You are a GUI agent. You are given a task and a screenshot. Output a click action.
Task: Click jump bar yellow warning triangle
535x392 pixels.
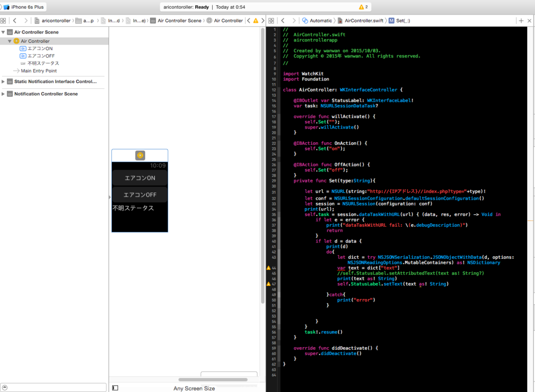click(x=255, y=20)
